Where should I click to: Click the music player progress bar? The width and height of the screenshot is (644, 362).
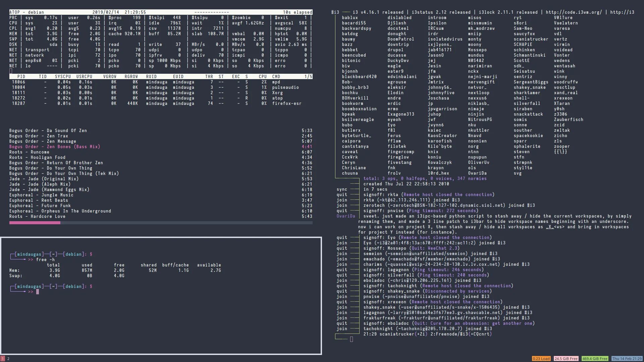click(x=161, y=223)
